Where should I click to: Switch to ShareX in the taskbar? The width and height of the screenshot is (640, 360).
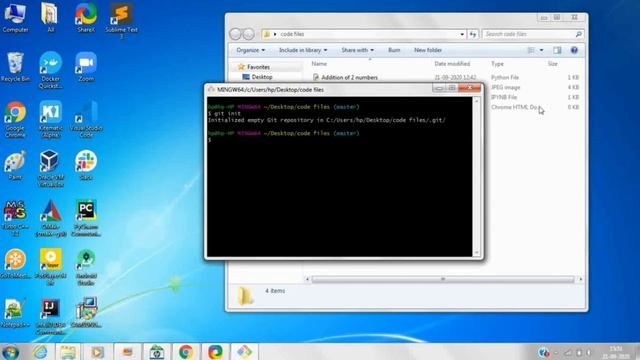point(215,352)
